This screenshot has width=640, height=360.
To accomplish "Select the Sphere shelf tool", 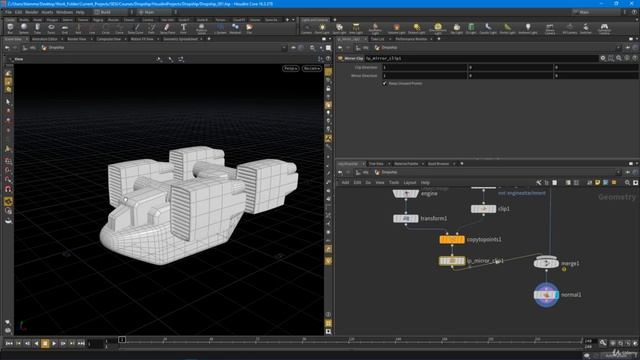I will [24, 29].
